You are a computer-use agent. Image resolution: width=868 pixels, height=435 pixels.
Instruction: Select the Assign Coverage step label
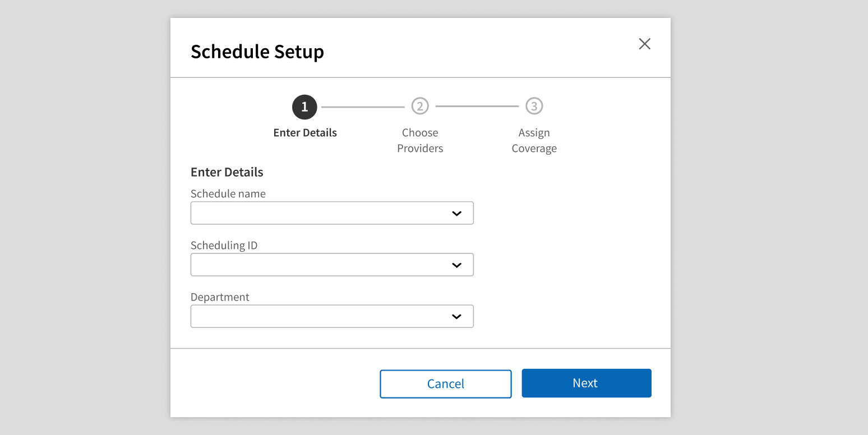534,141
